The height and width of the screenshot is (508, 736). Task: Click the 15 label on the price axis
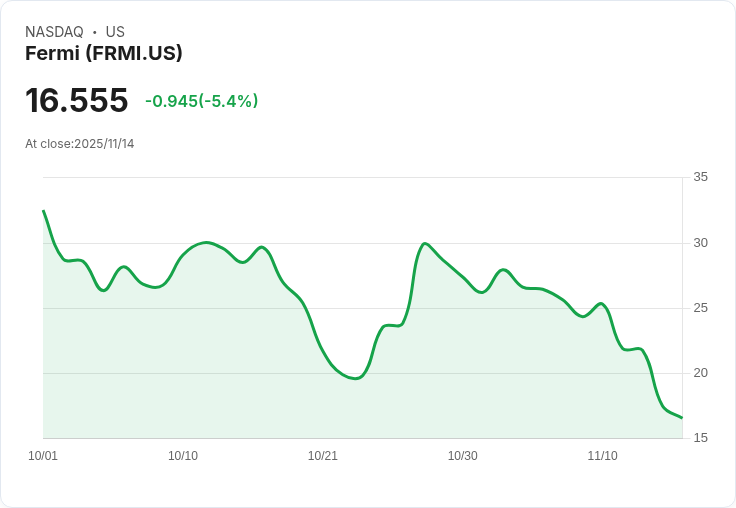pos(700,438)
